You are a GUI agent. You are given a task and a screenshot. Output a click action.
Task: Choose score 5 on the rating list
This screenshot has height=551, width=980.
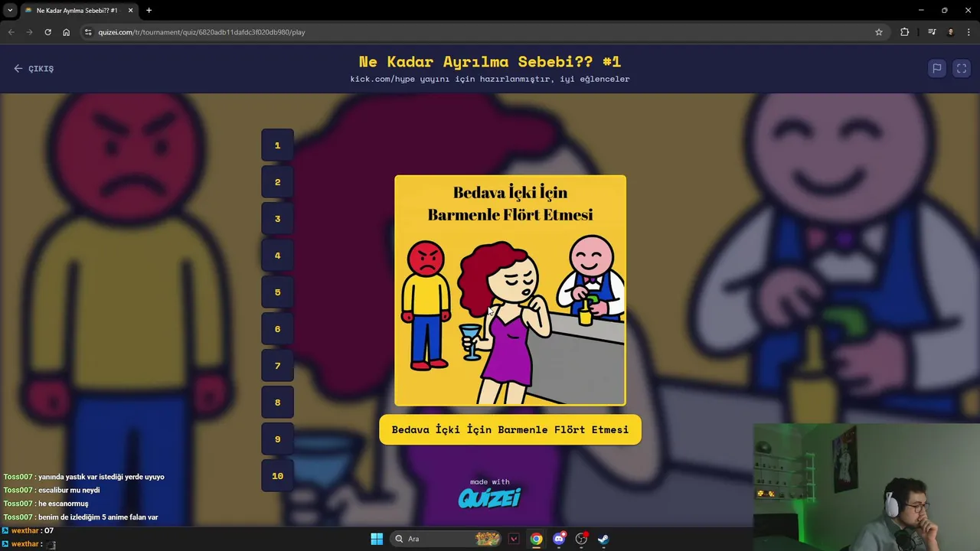point(277,292)
